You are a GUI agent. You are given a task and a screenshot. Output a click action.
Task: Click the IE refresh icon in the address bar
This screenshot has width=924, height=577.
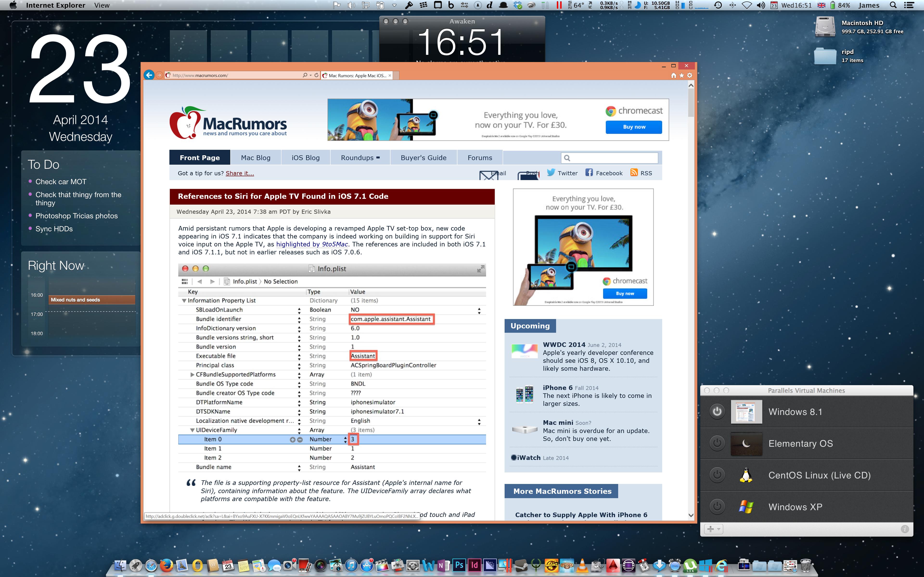[316, 75]
